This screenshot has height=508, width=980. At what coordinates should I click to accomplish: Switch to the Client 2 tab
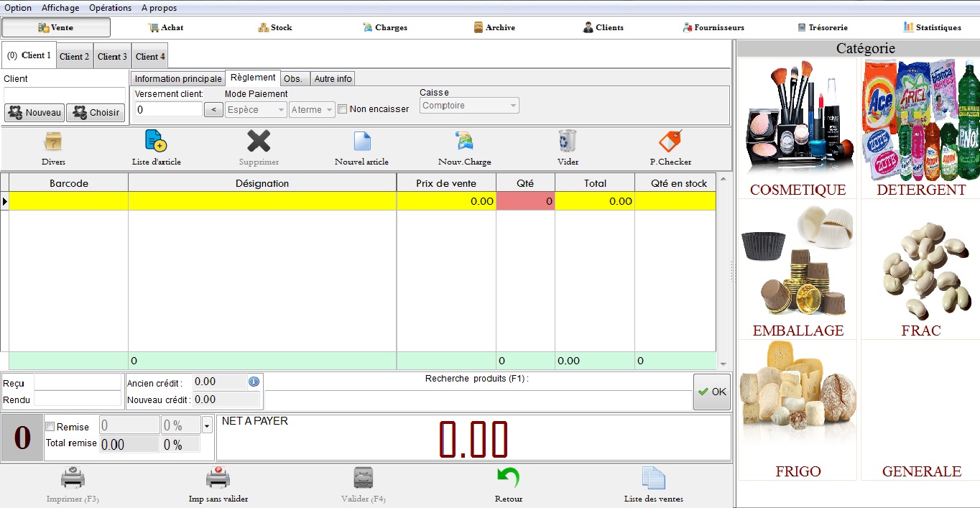point(75,56)
